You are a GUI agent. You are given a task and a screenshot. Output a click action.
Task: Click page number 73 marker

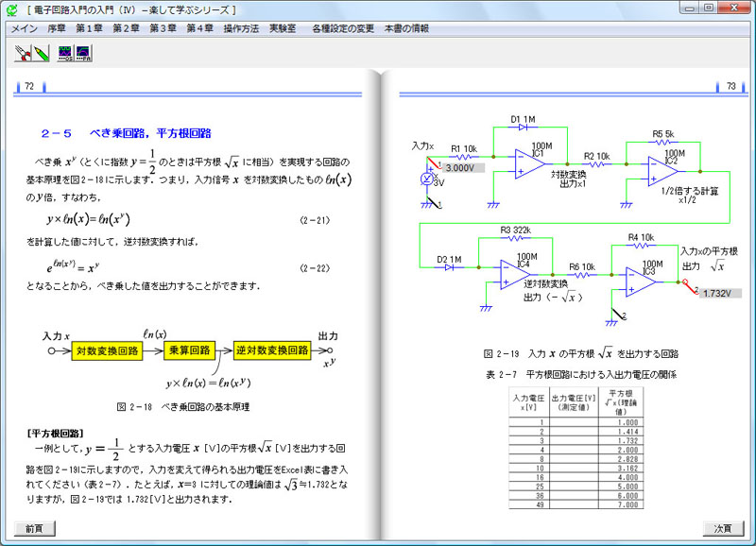click(730, 86)
